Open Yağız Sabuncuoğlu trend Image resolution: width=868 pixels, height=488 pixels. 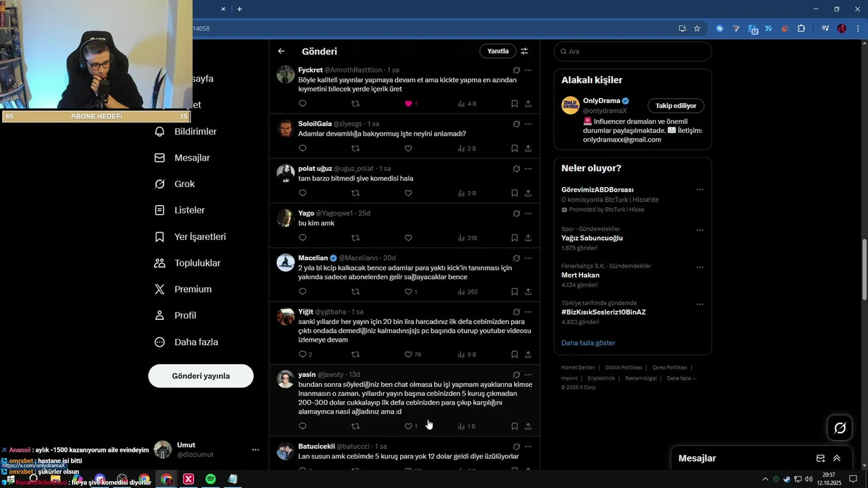(x=592, y=238)
